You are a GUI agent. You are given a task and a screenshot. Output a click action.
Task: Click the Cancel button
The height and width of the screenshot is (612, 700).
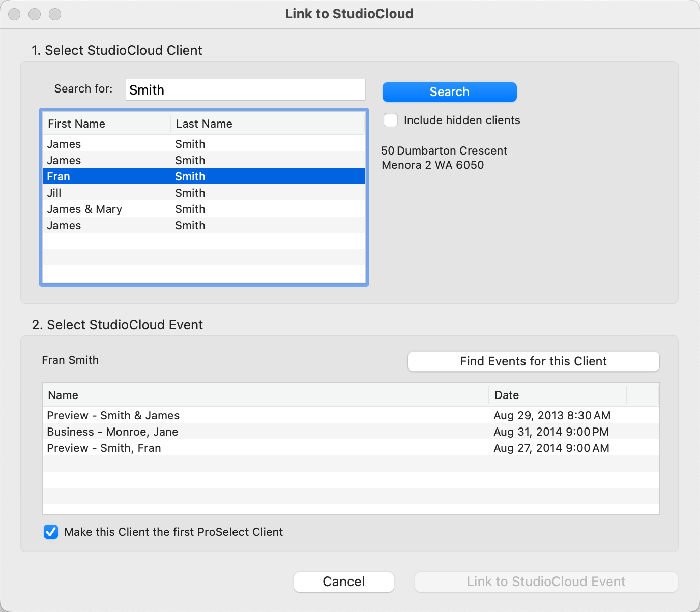[x=343, y=582]
